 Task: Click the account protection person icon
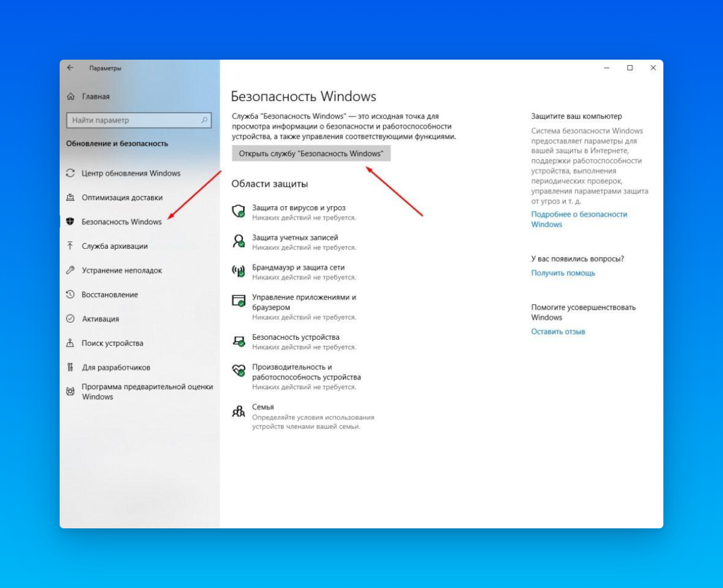(239, 242)
